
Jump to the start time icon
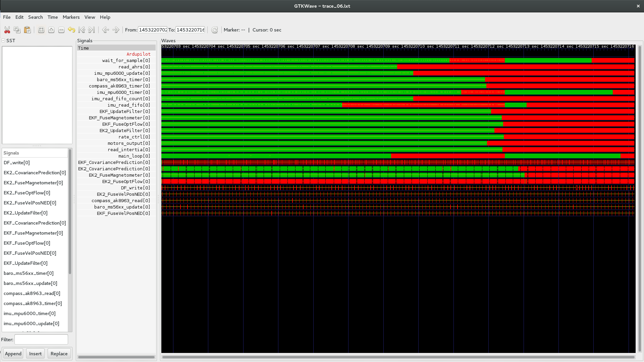[x=82, y=30]
